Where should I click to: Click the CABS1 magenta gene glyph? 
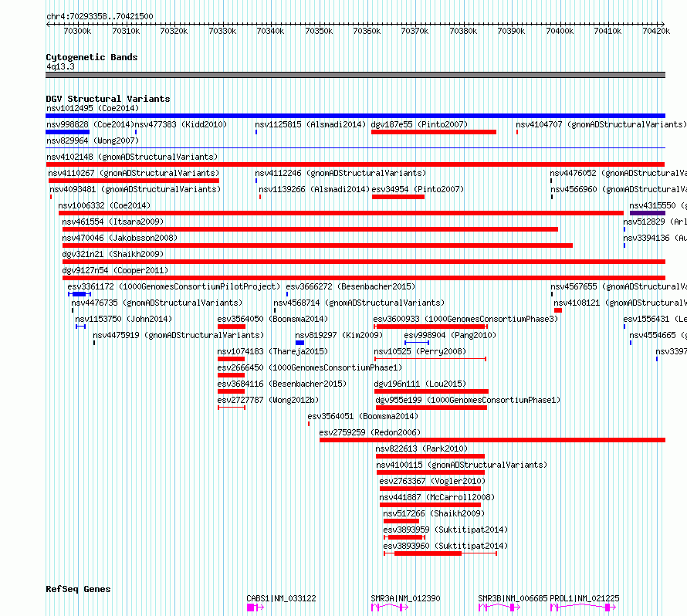coord(256,608)
